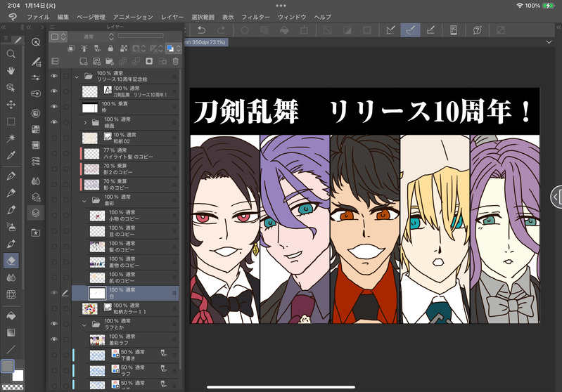This screenshot has width=562, height=392.
Task: Collapse the left tool palette double arrow
Action: (x=4, y=27)
